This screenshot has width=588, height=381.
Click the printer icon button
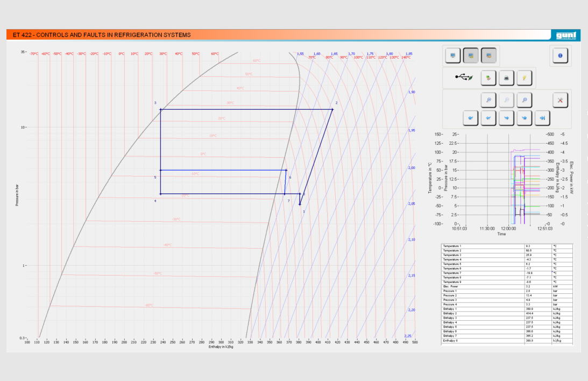(506, 79)
